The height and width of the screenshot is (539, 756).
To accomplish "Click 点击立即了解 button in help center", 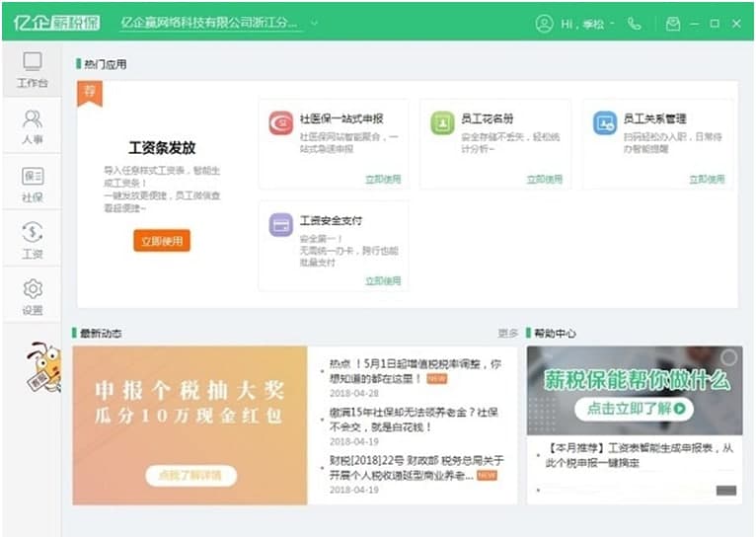I will [635, 408].
